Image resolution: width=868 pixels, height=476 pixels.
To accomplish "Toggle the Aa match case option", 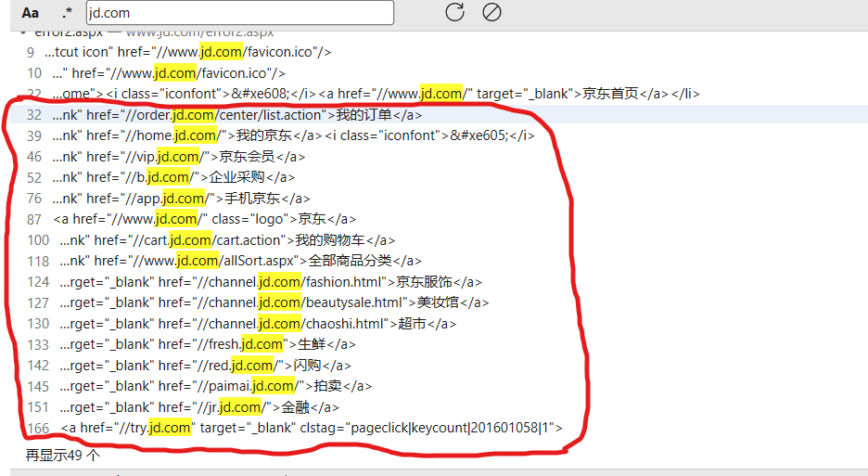I will coord(31,13).
